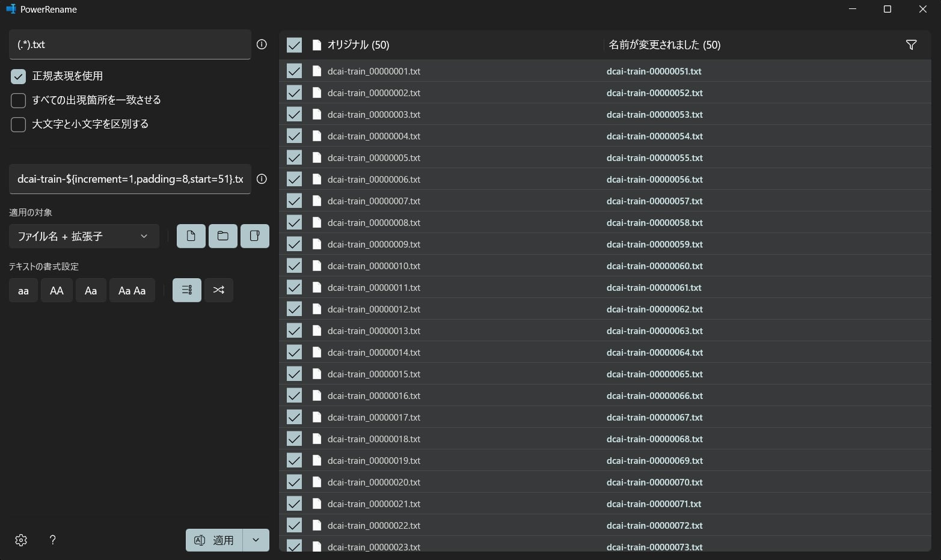
Task: Select dcai-train_00000012.txt original name
Action: click(374, 309)
